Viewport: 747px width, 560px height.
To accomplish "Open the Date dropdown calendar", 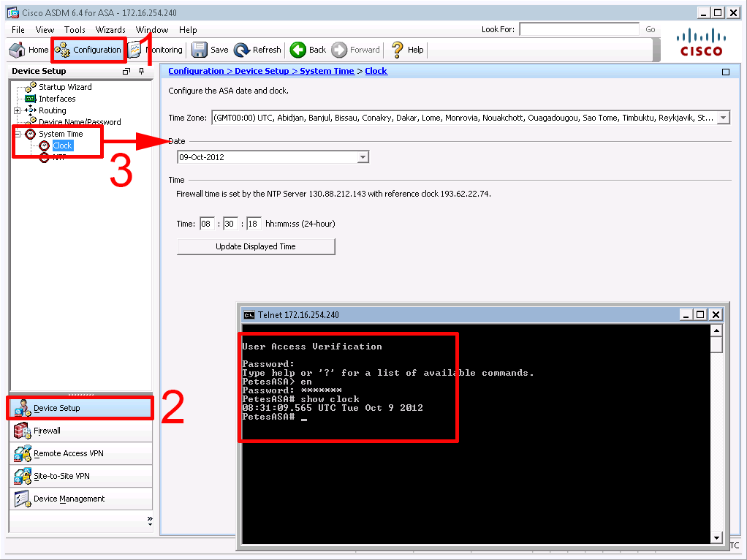I will [x=363, y=156].
